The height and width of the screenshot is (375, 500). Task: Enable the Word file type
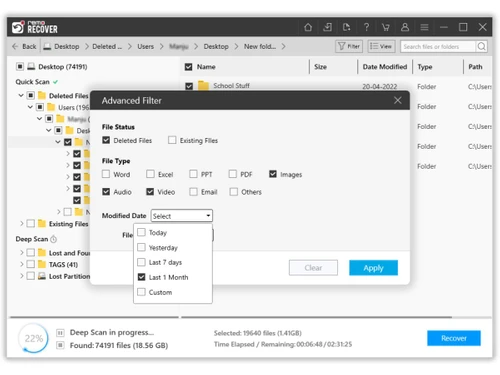click(x=106, y=174)
